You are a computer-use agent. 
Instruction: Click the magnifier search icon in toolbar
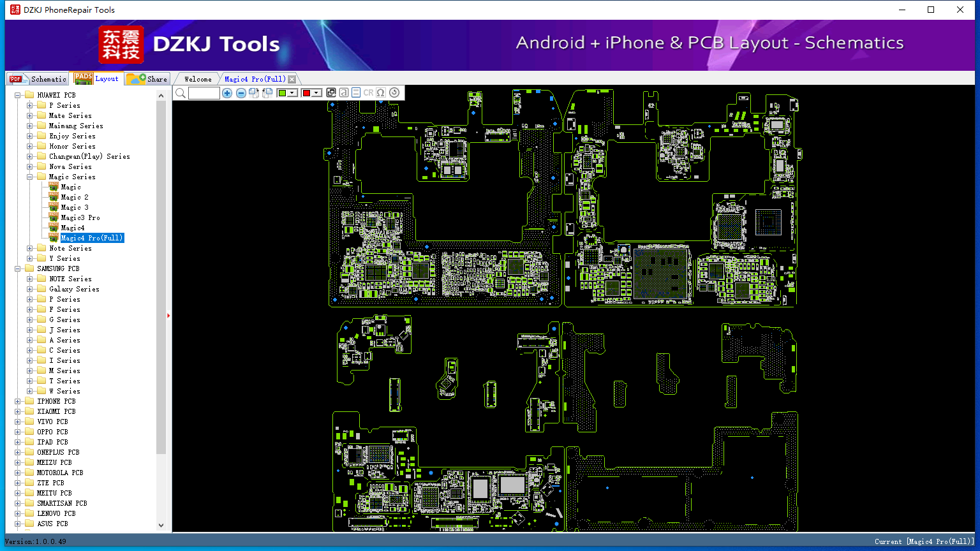point(181,93)
